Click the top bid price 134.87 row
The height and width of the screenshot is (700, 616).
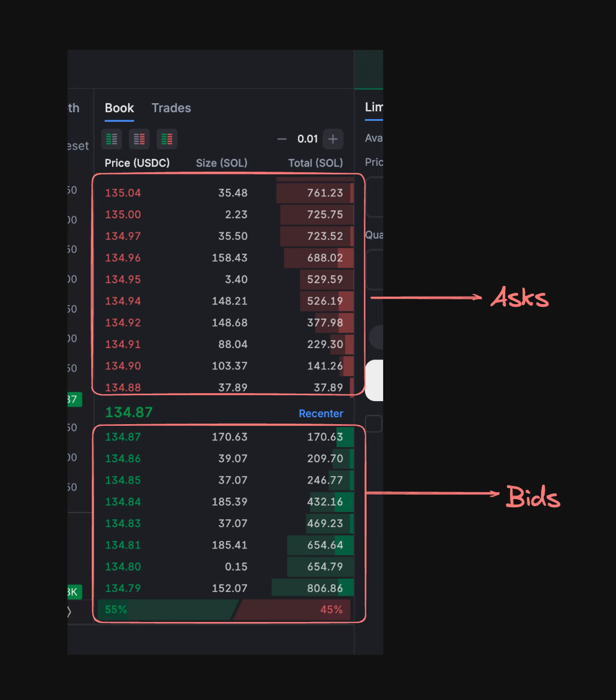pos(123,437)
